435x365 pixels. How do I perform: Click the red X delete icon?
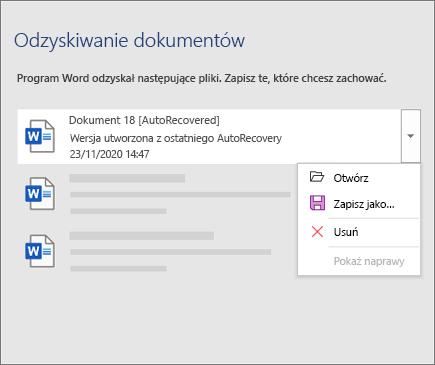click(317, 232)
